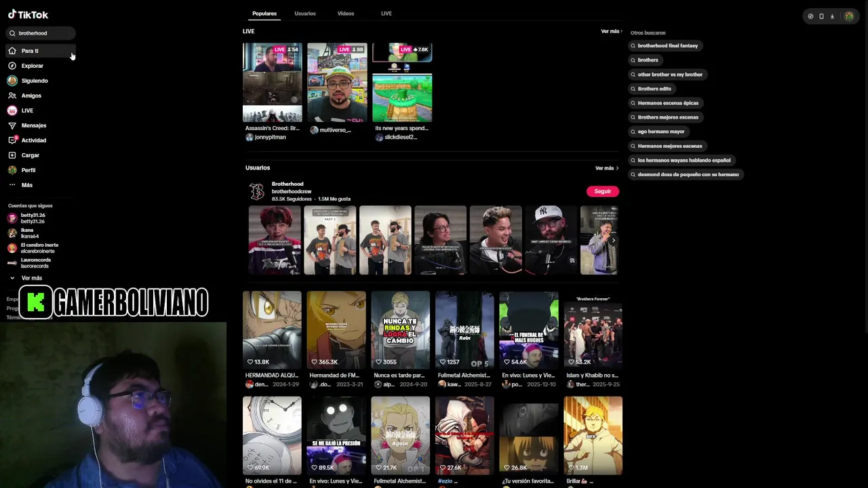Open Brillar video with 1.3M likes
Image resolution: width=868 pixels, height=488 pixels.
coord(593,436)
